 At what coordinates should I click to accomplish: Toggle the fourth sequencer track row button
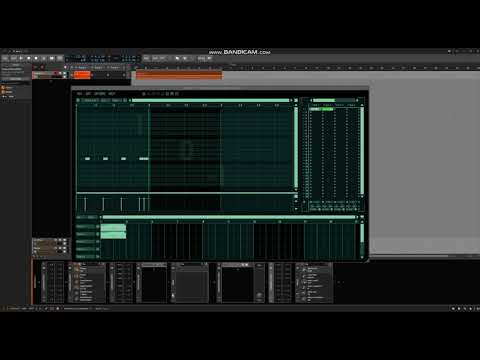click(98, 249)
